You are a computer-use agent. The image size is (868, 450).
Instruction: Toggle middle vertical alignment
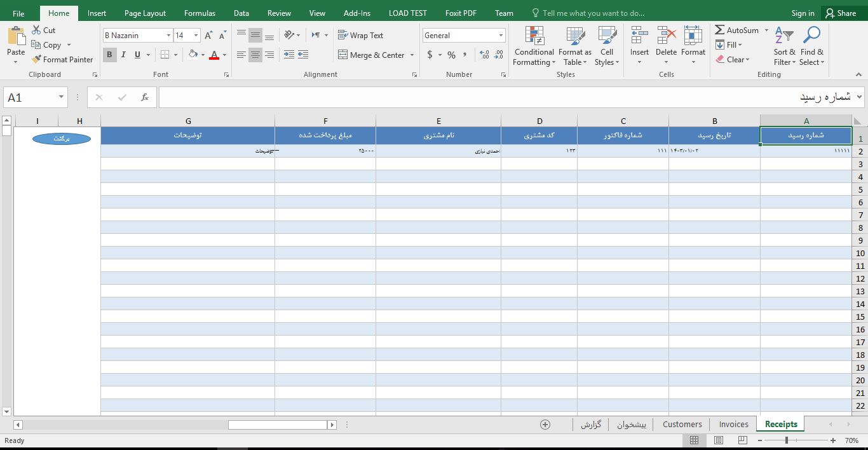(255, 36)
